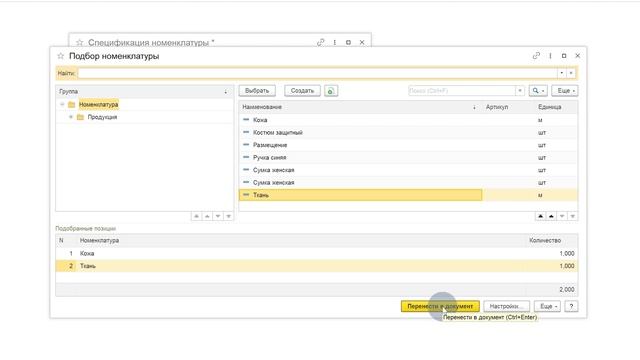Select Ручка синяя row

point(408,158)
